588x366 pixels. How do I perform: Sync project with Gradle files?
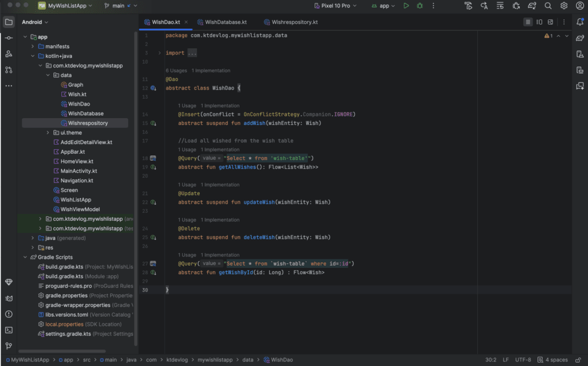click(x=532, y=6)
